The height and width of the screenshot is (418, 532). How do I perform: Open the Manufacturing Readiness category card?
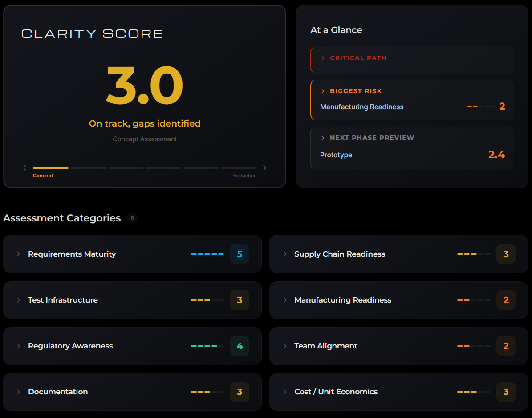(343, 300)
